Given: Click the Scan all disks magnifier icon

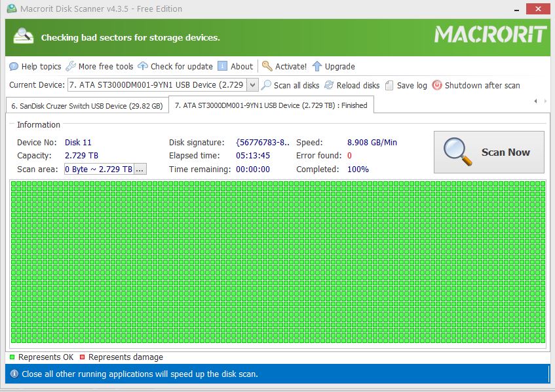Looking at the screenshot, I should click(266, 85).
